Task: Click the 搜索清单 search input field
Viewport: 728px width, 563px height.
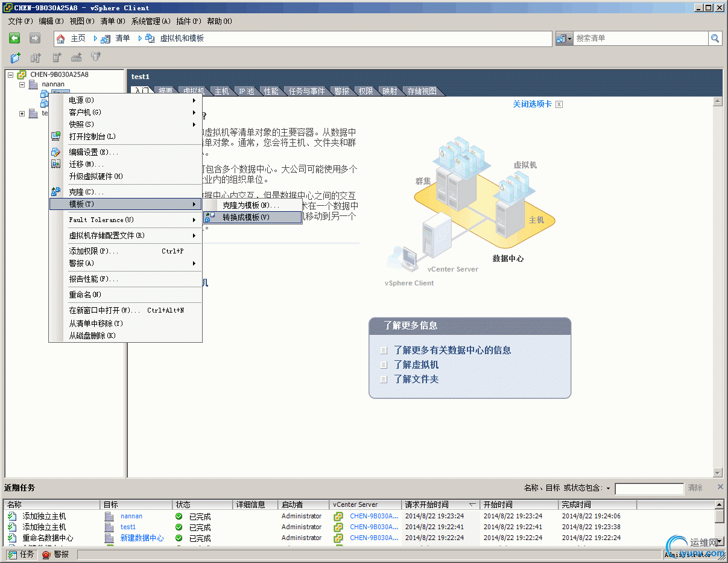Action: coord(641,39)
